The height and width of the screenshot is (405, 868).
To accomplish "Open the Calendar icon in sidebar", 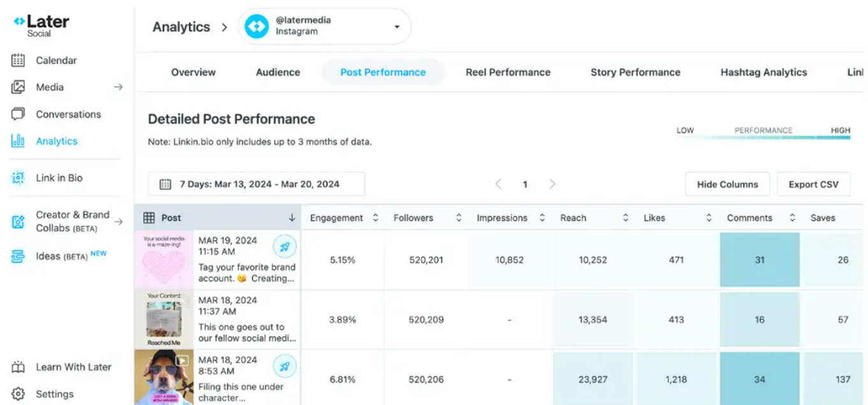I will 18,61.
